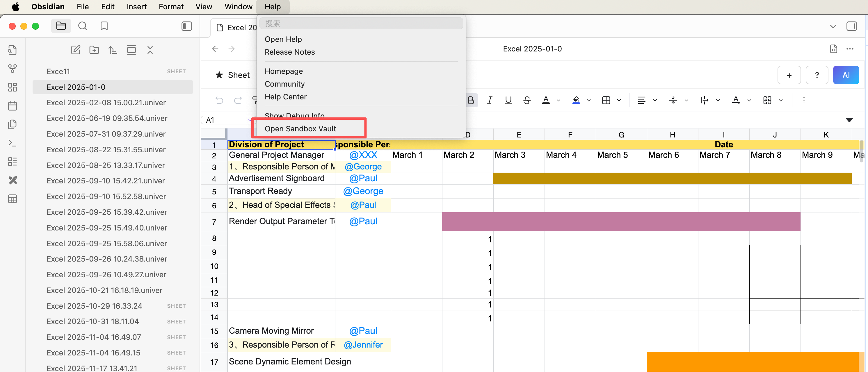Click the plus button beside question mark
868x372 pixels.
[789, 75]
